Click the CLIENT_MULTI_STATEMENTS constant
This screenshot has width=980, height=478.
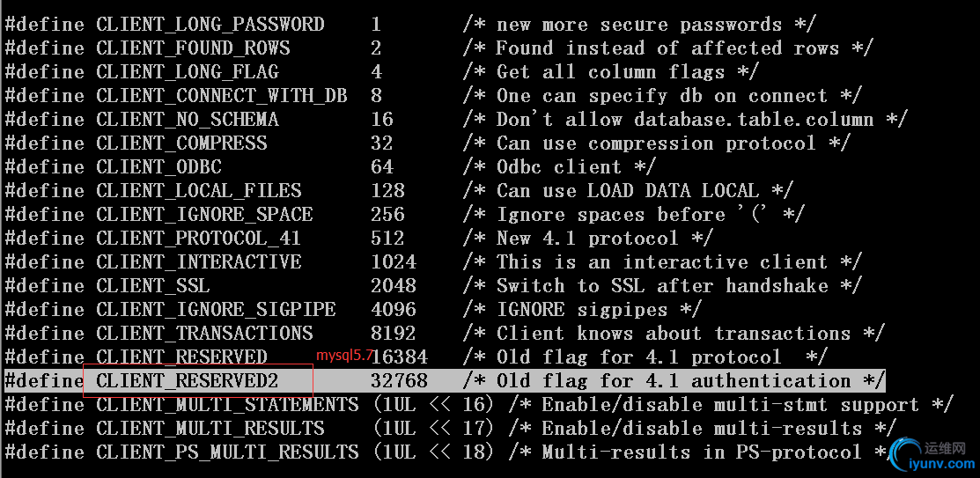click(x=227, y=405)
